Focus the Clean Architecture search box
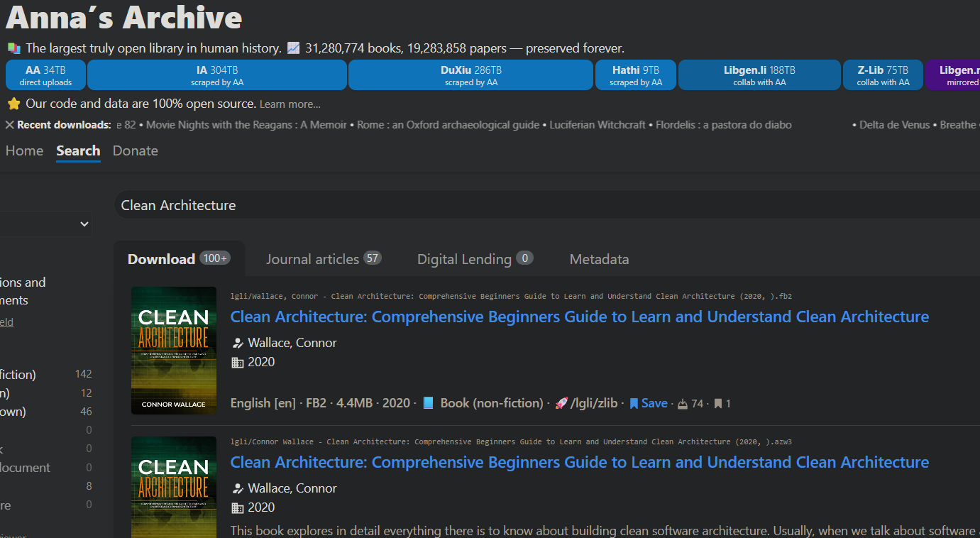The height and width of the screenshot is (538, 980). click(546, 205)
